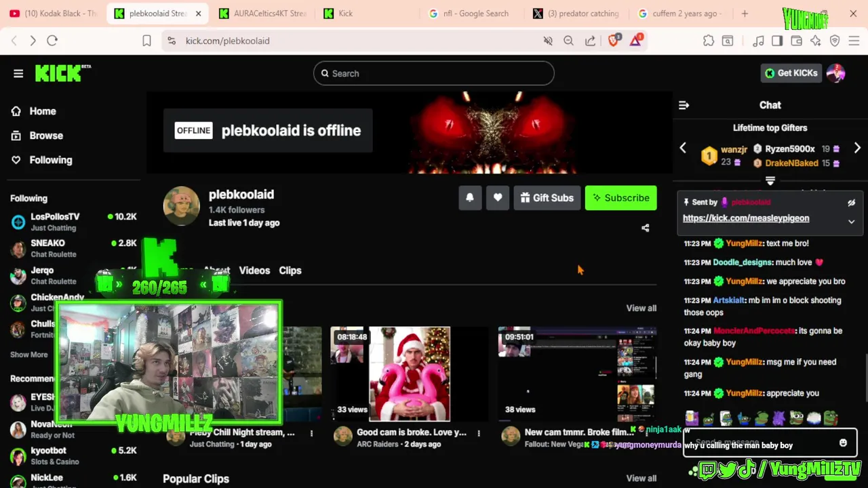The height and width of the screenshot is (488, 868).
Task: Open the chat emoji picker
Action: (843, 443)
